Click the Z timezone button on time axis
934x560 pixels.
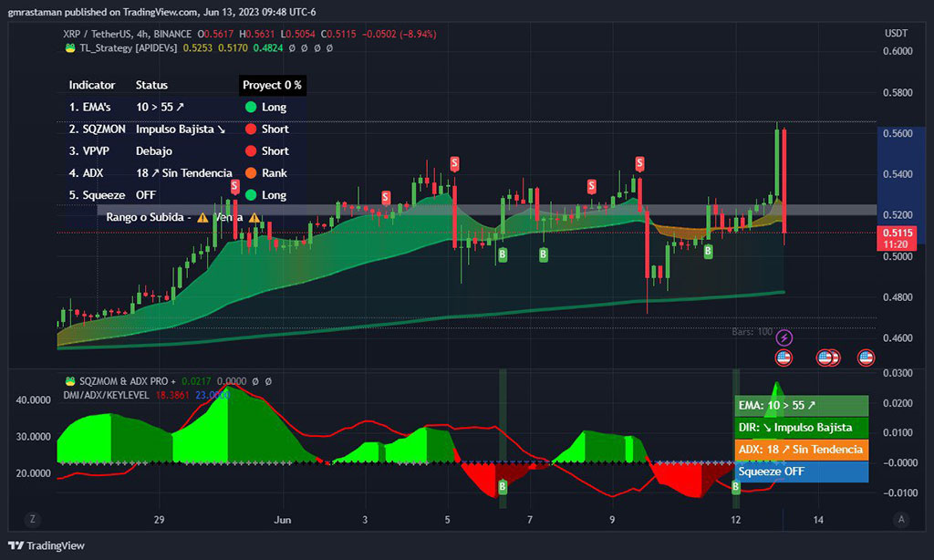[x=32, y=519]
